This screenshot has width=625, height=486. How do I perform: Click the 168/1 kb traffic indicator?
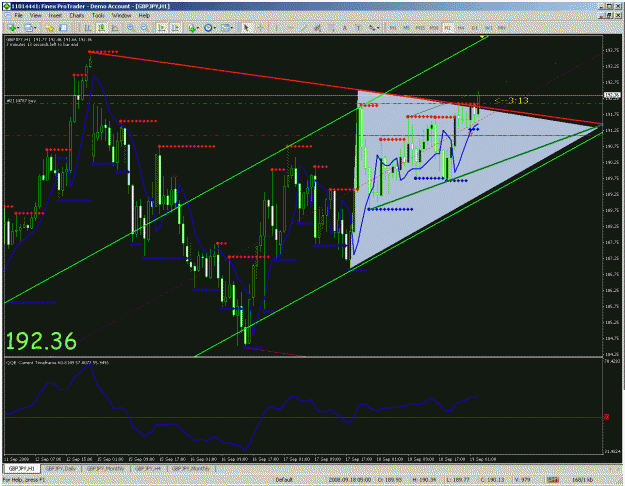[x=582, y=480]
